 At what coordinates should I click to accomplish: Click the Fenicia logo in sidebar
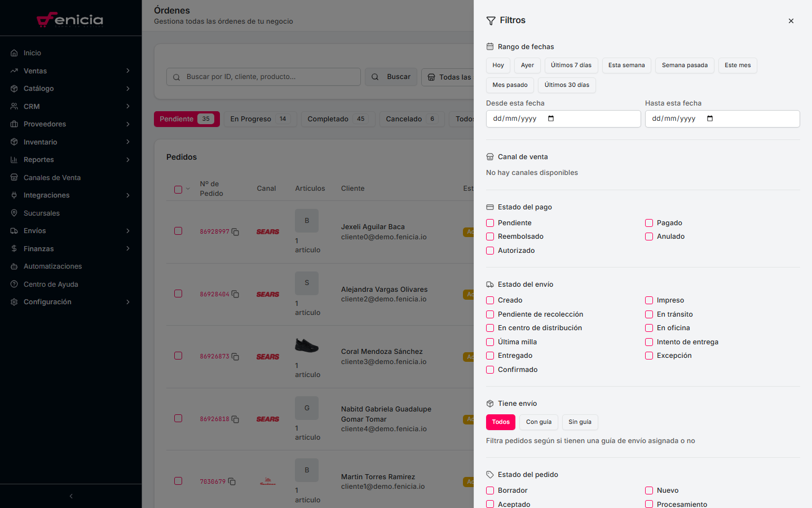[x=70, y=20]
